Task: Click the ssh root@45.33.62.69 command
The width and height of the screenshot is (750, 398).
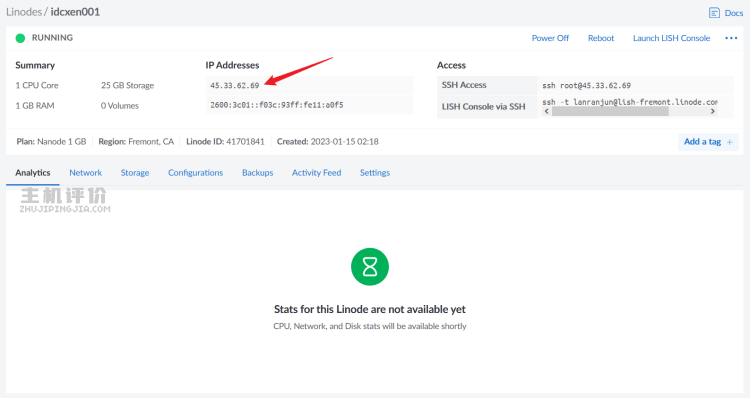Action: (586, 86)
